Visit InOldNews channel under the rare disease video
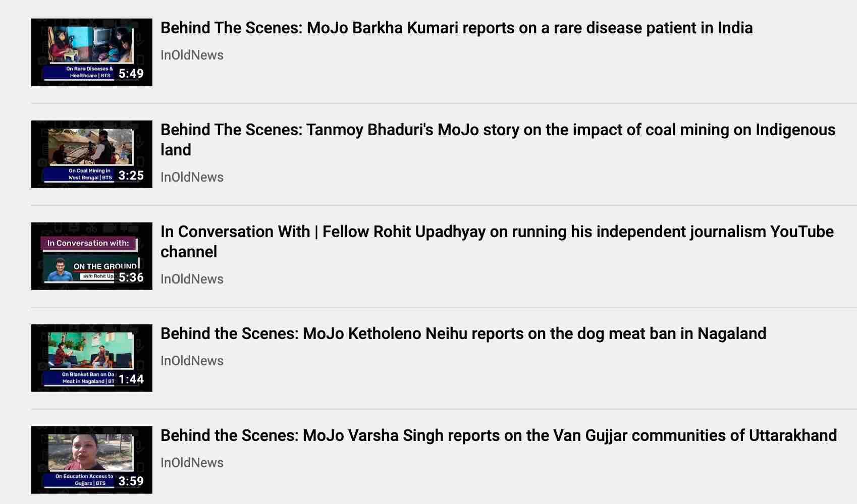Viewport: 857px width, 504px height. [x=192, y=55]
